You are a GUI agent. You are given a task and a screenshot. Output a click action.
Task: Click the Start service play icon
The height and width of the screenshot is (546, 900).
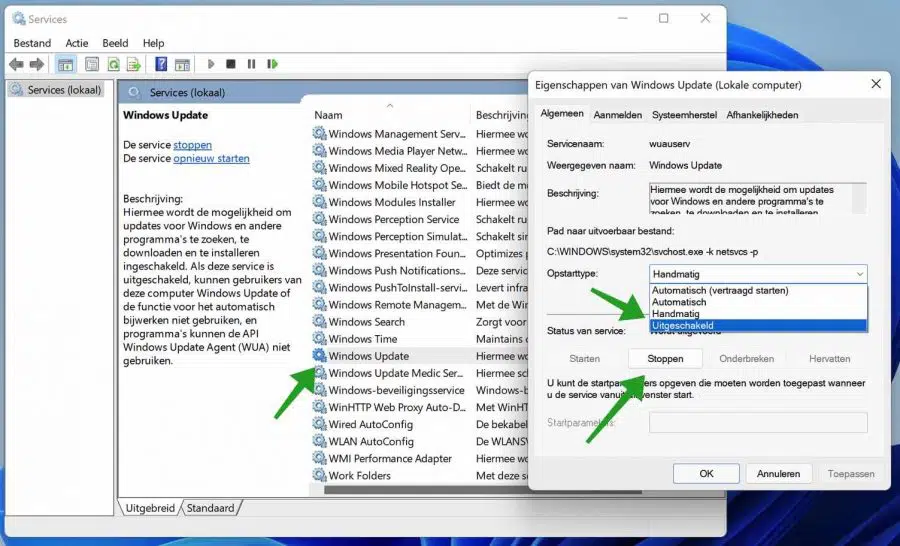[211, 64]
